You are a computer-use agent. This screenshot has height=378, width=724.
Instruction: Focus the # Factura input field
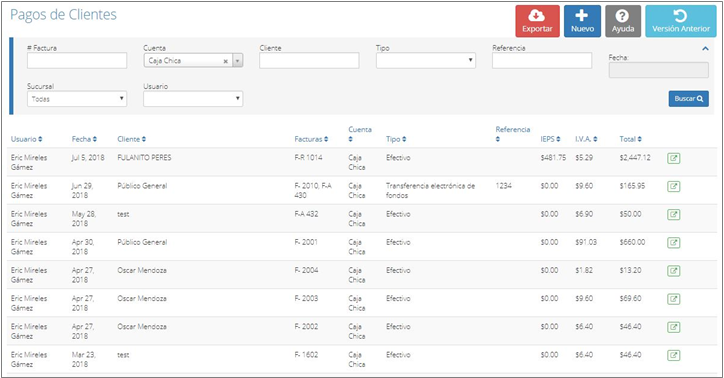77,60
